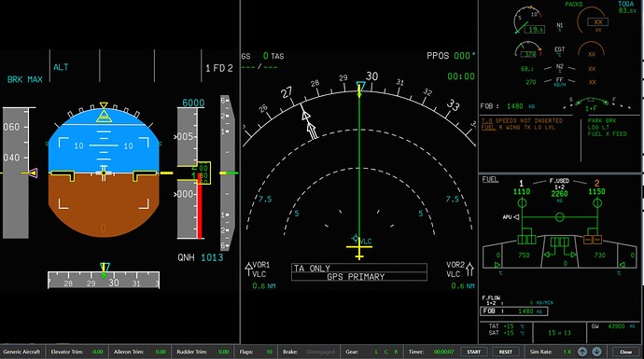
Task: Click the 'Rudder Trim' value
Action: click(x=223, y=352)
